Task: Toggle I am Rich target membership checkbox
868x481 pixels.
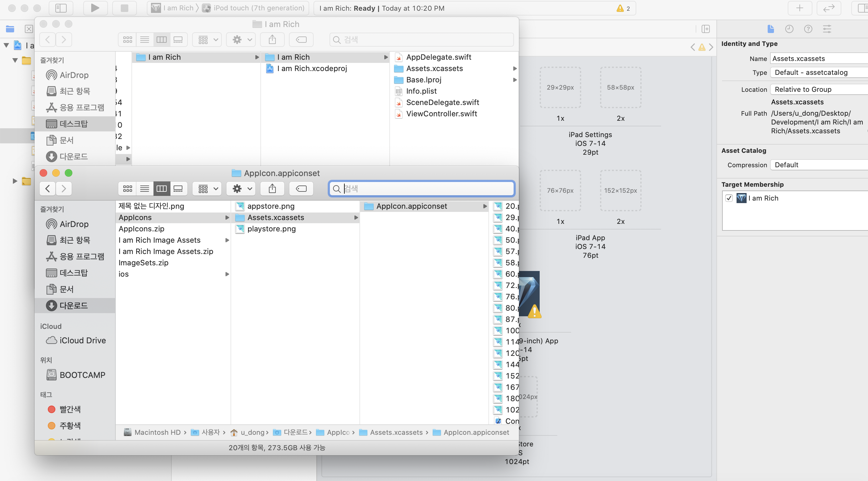Action: (729, 198)
